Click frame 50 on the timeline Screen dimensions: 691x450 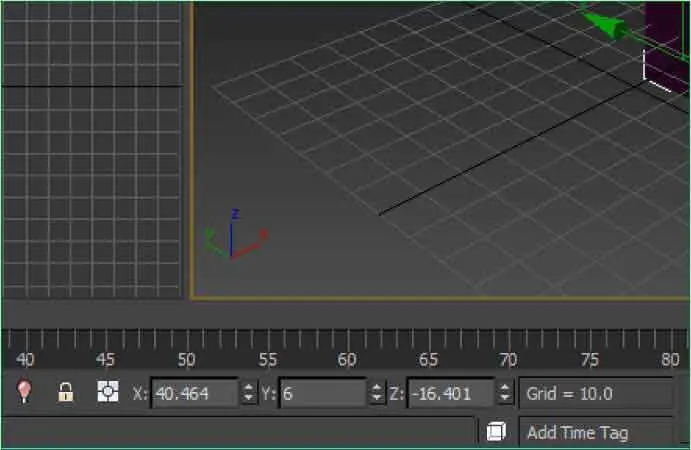(x=186, y=360)
